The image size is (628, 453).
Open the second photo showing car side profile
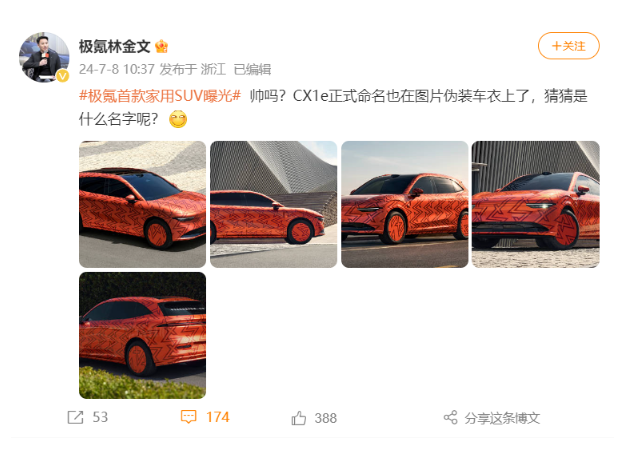pos(274,204)
